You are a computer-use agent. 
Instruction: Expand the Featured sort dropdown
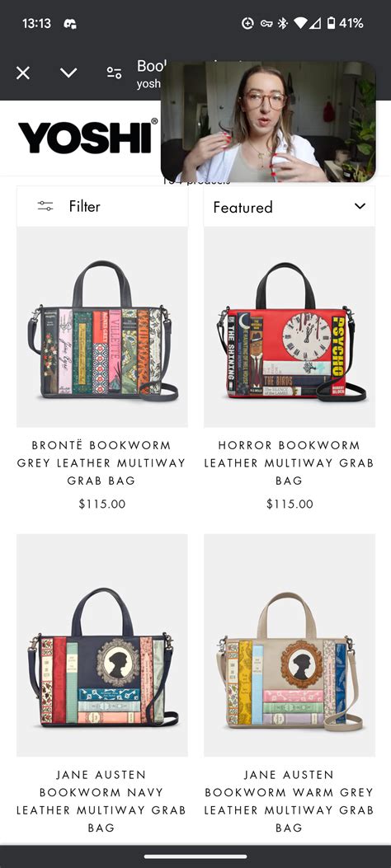(289, 206)
